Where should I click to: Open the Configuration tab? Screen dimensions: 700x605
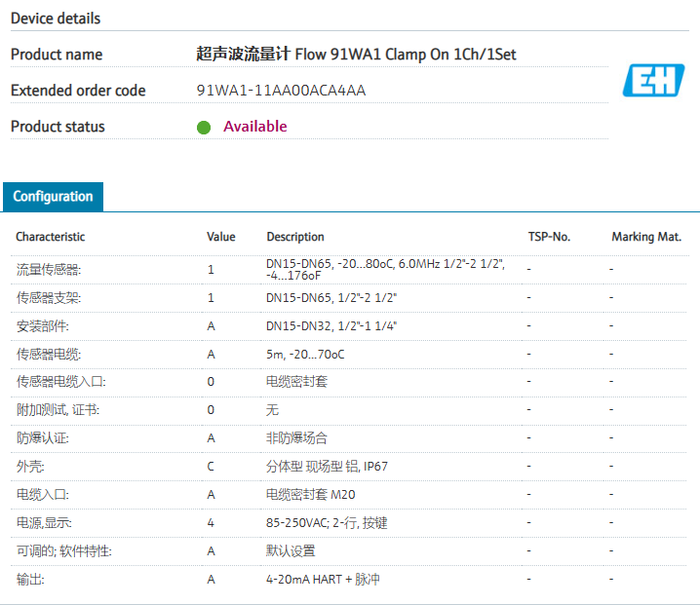[53, 197]
